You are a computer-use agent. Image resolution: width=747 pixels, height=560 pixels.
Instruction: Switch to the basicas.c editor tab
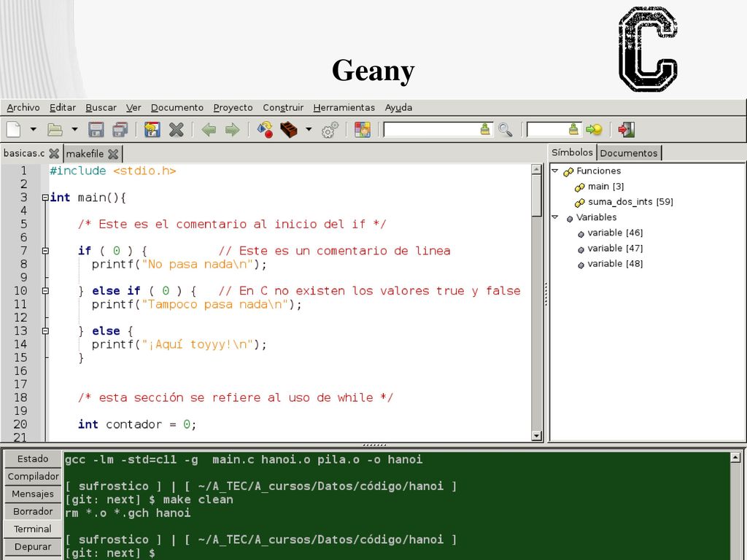24,153
